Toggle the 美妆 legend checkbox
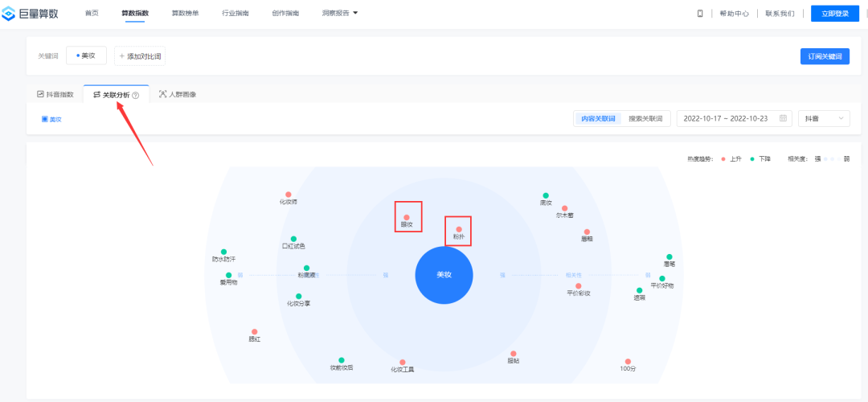The width and height of the screenshot is (868, 402). (x=45, y=119)
